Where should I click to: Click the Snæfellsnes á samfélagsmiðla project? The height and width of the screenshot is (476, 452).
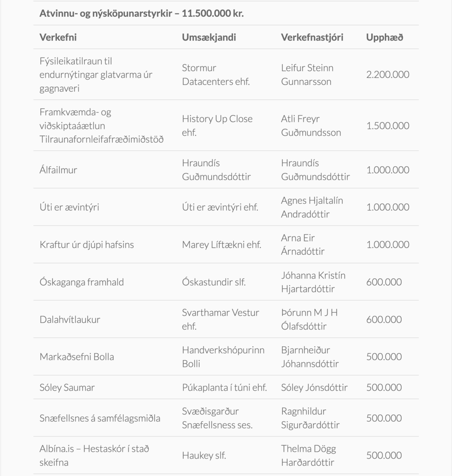100,418
